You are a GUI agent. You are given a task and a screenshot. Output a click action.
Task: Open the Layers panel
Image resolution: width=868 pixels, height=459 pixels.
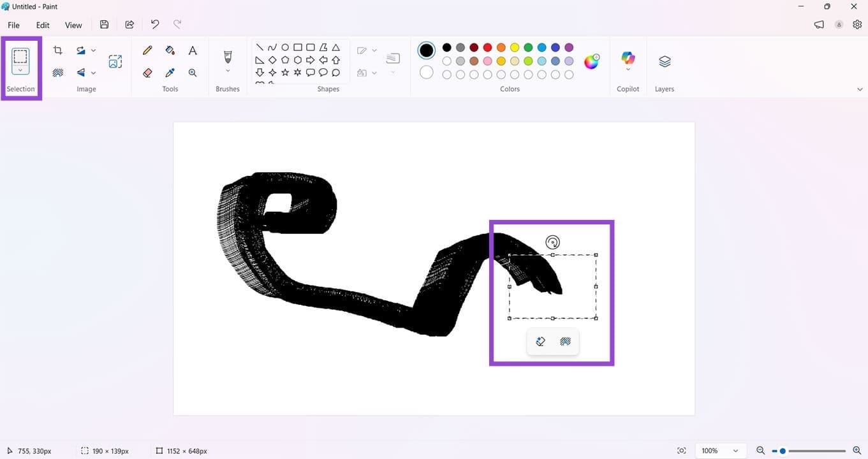[664, 61]
